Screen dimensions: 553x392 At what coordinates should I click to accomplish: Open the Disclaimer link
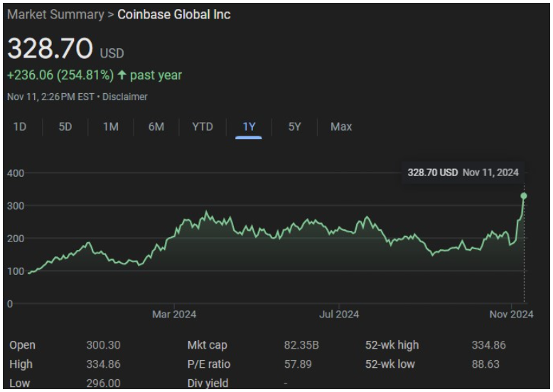[125, 97]
